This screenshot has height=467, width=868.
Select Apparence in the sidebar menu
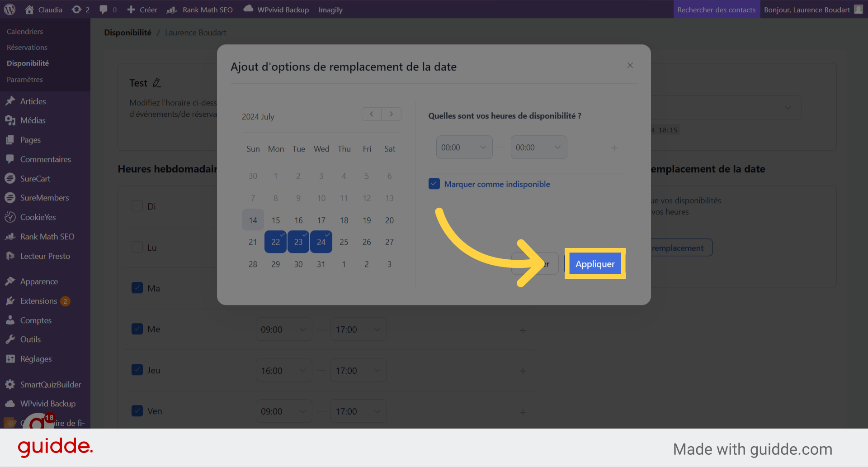click(x=39, y=281)
